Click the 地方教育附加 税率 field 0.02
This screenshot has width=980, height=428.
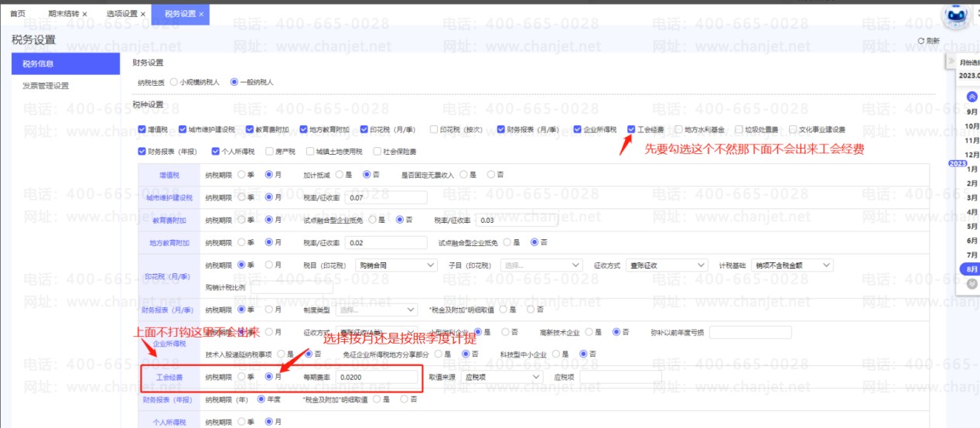click(387, 242)
